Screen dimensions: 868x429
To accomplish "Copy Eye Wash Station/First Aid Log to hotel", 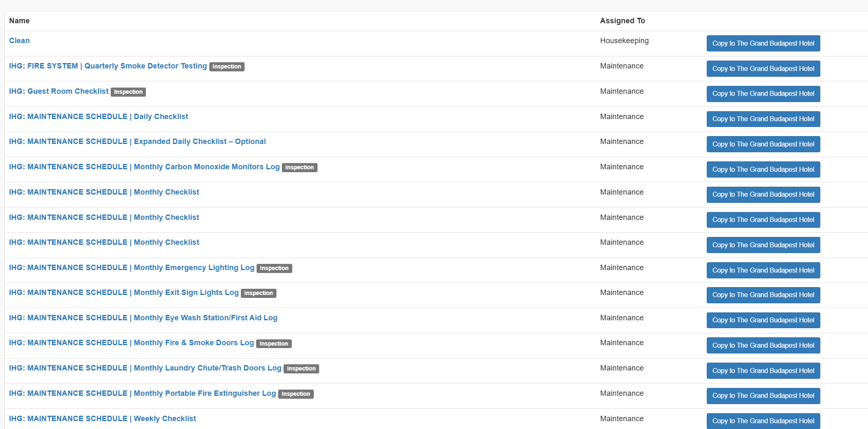I will click(763, 320).
